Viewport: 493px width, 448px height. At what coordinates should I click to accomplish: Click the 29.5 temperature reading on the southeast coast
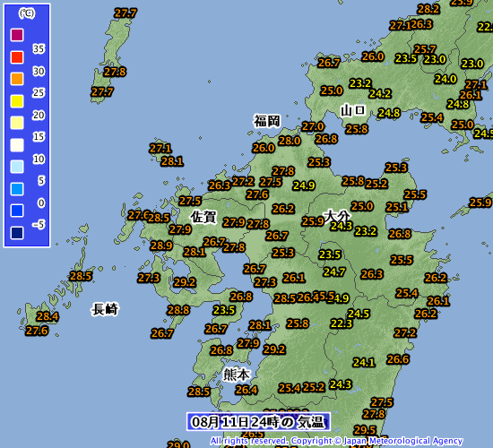pos(365,430)
